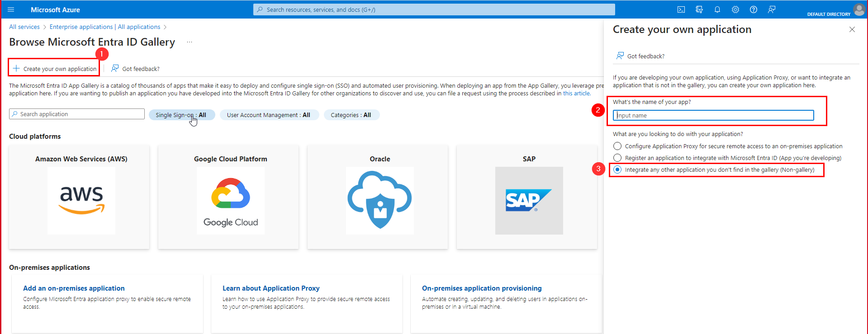Click the Amazon Web Services (AWS) title

(81, 159)
